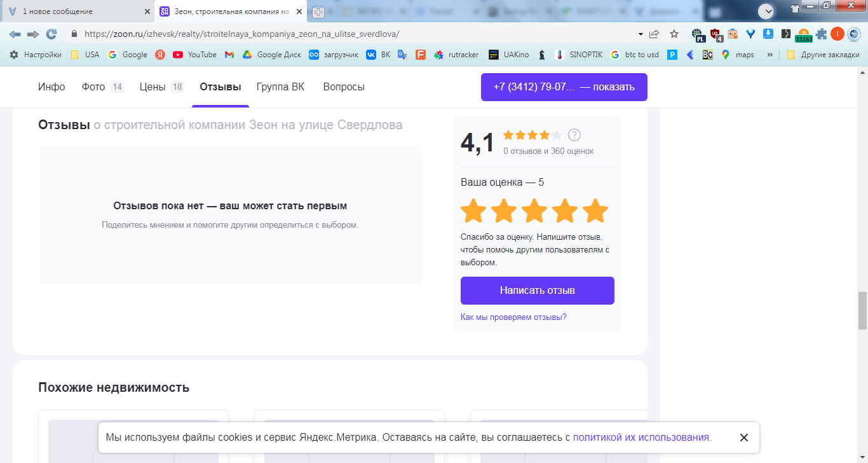
Task: Open the Gmail bookmark icon
Action: pos(229,55)
